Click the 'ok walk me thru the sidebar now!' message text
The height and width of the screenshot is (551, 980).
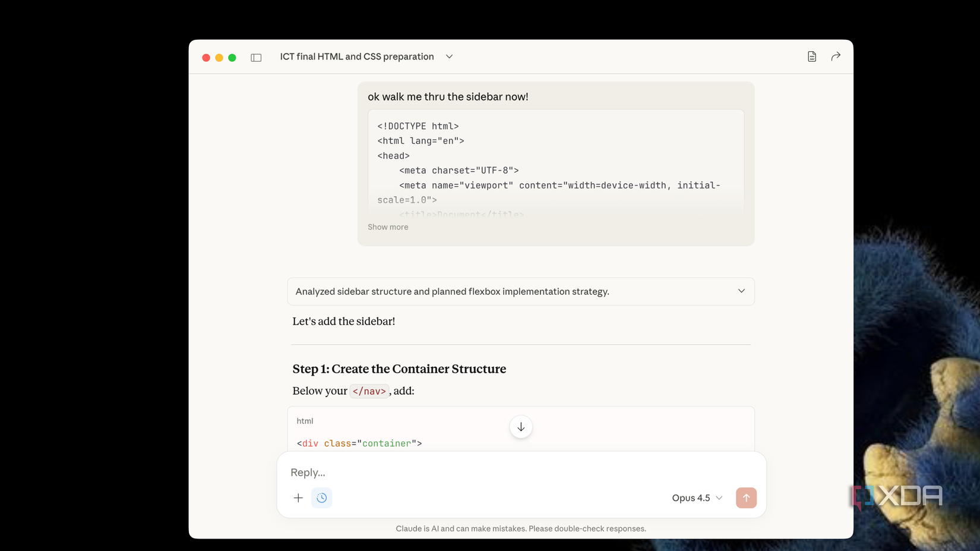448,97
